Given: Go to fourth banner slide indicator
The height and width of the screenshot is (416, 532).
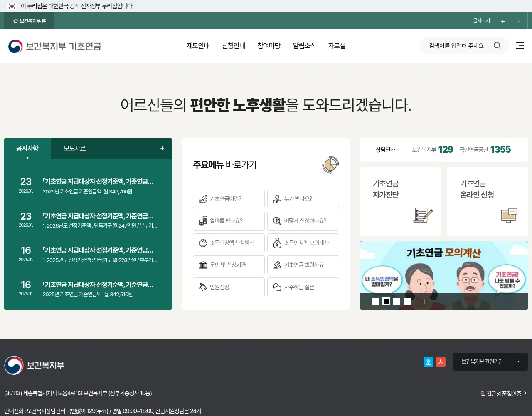Looking at the screenshot, I should click(407, 301).
